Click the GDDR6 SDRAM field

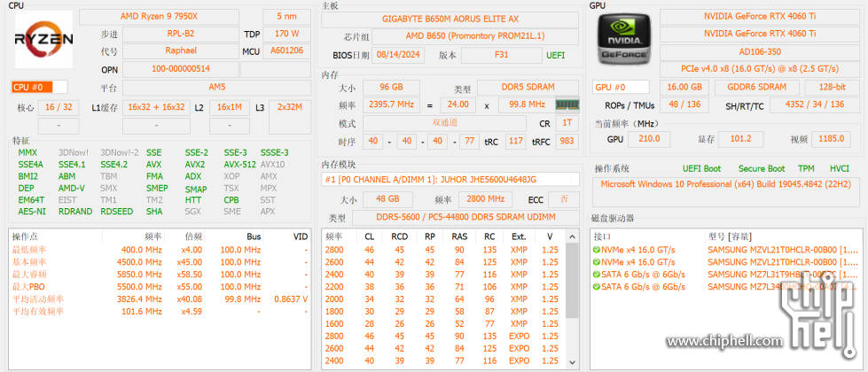(757, 88)
